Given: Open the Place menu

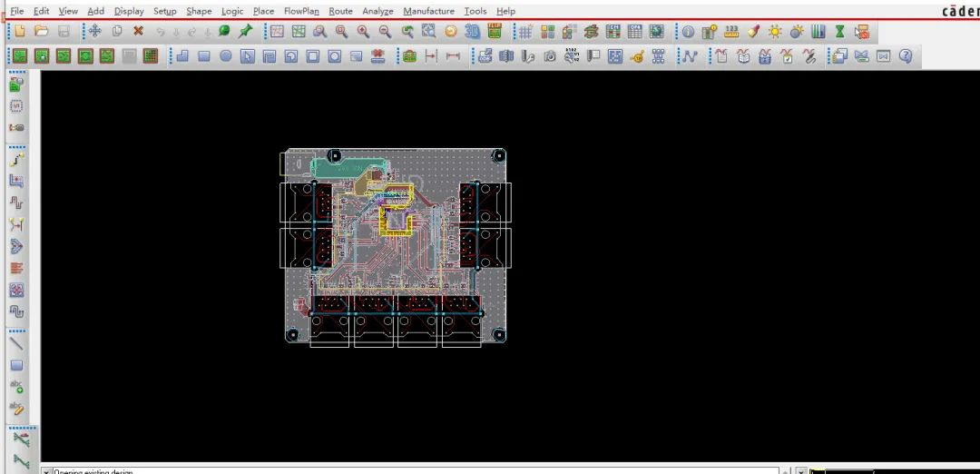Looking at the screenshot, I should click(263, 11).
